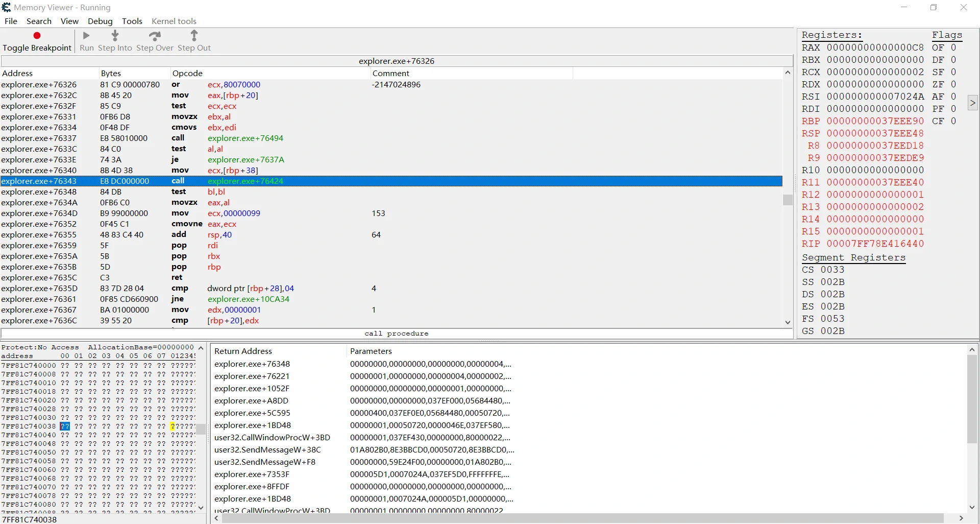Screen dimensions: 980x524
Task: Select the call explorer.exe+76494 instruction row
Action: click(x=245, y=138)
